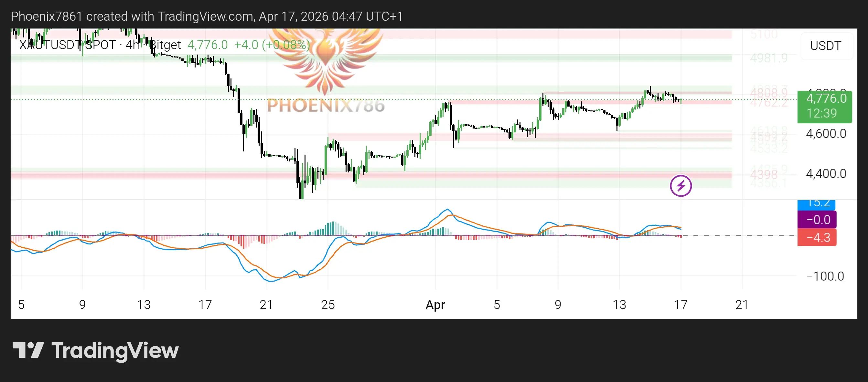
Task: Click the Phoenix7861 created with TradingView.com header
Action: (x=207, y=16)
